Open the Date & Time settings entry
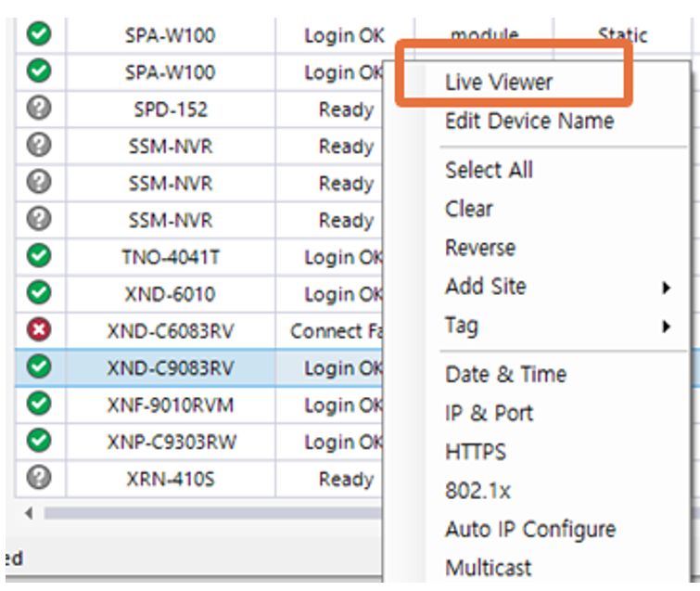This screenshot has width=700, height=591. click(x=505, y=375)
